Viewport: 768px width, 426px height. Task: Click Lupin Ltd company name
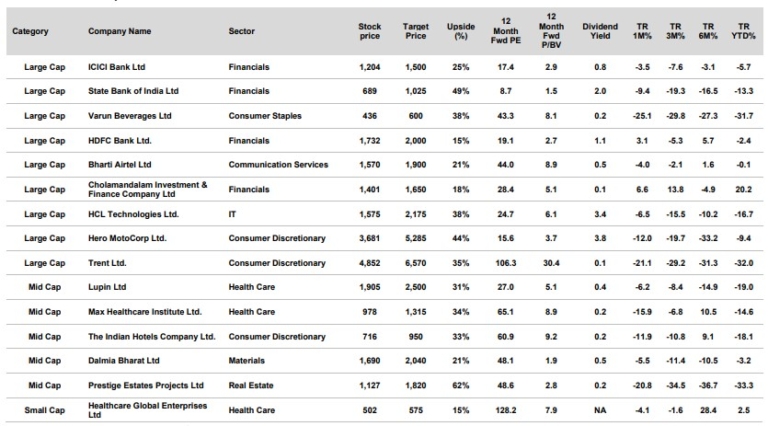(110, 287)
